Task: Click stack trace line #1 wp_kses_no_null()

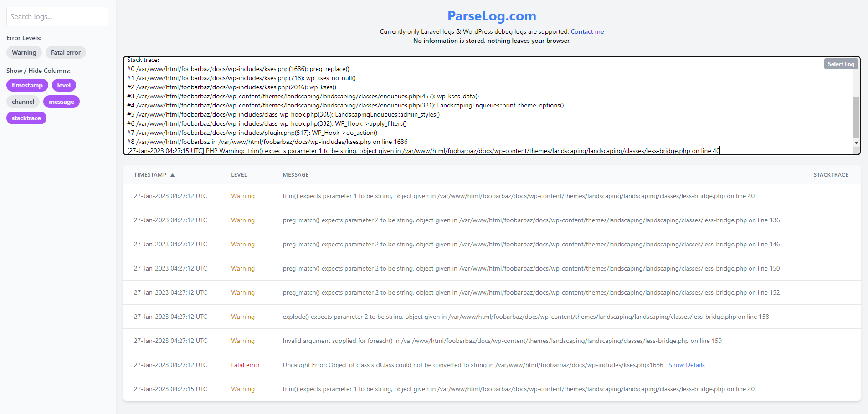Action: [x=241, y=78]
